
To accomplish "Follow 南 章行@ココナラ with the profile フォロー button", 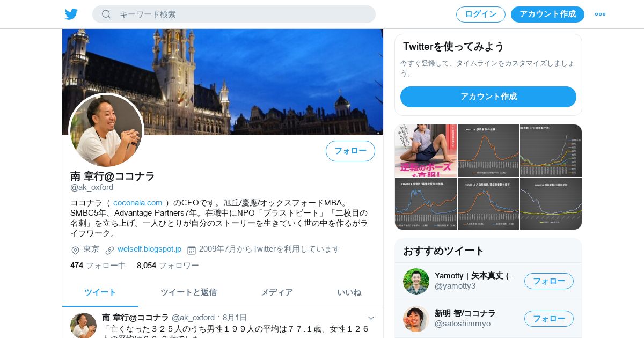I will point(350,151).
